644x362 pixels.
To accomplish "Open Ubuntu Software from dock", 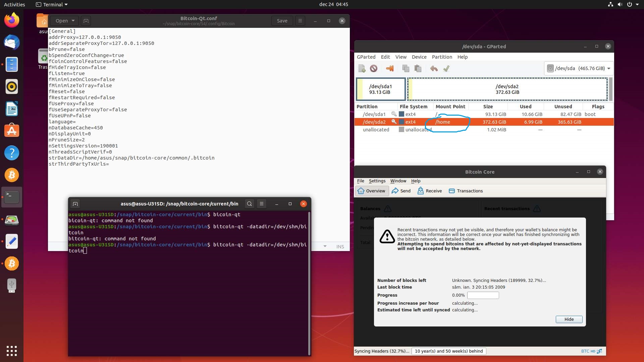I will (x=12, y=131).
